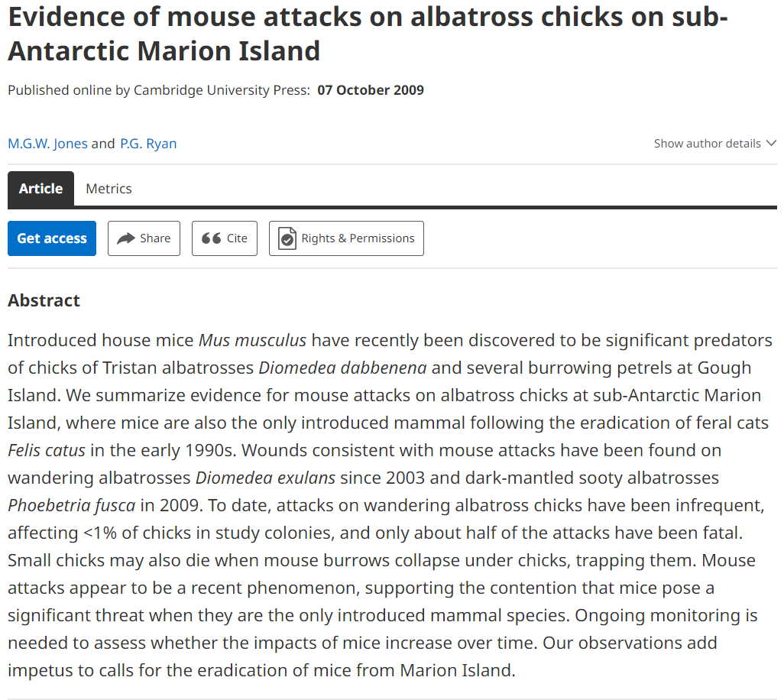
Task: Click the quotation marks Cite icon
Action: pyautogui.click(x=211, y=238)
